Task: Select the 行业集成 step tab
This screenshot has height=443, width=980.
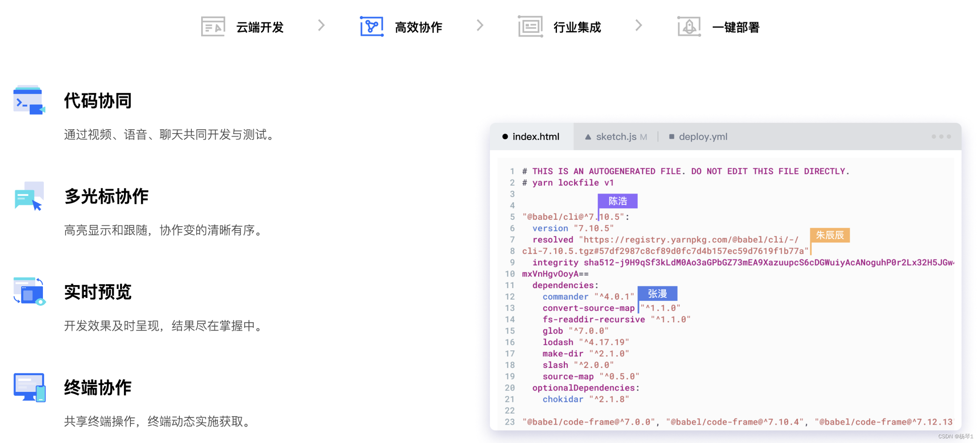Action: point(560,27)
